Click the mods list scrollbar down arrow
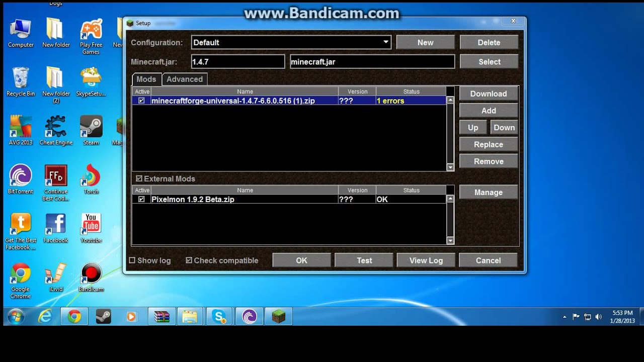The height and width of the screenshot is (362, 644). click(450, 167)
